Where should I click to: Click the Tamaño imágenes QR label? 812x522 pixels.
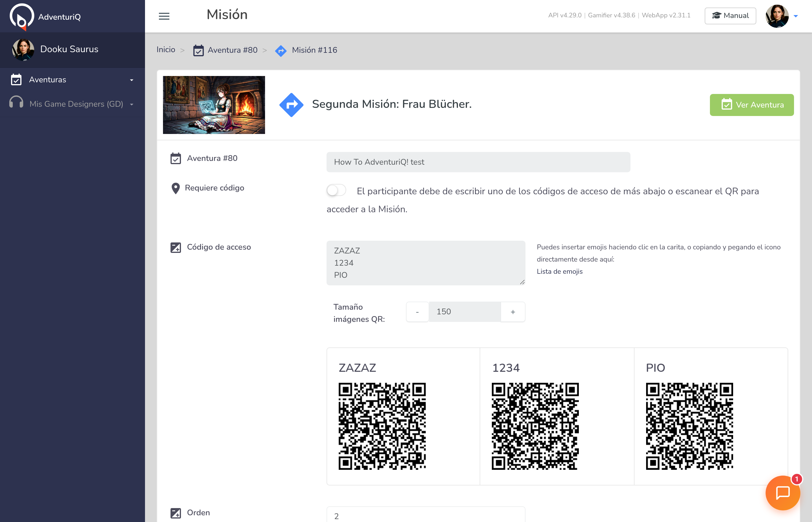pos(359,313)
